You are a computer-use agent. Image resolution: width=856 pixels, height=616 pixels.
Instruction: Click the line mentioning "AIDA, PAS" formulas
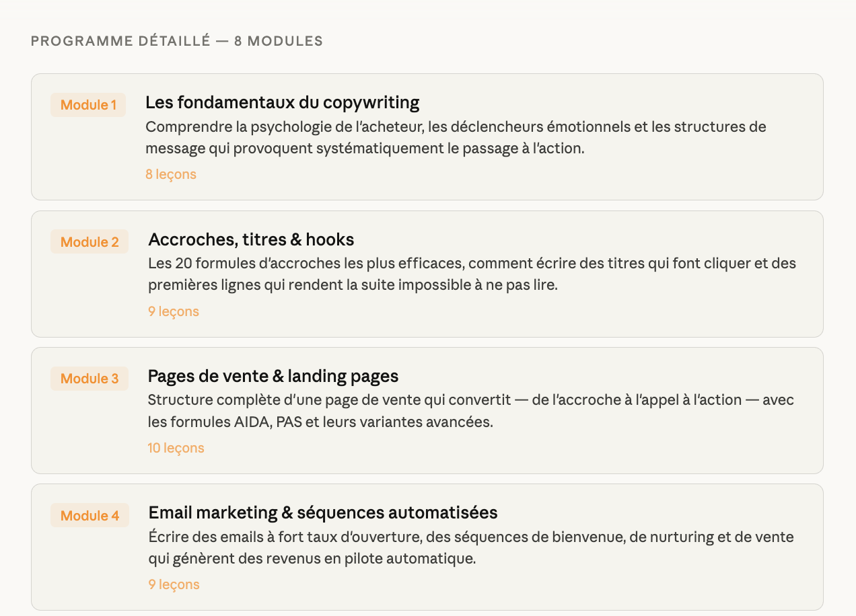click(320, 422)
